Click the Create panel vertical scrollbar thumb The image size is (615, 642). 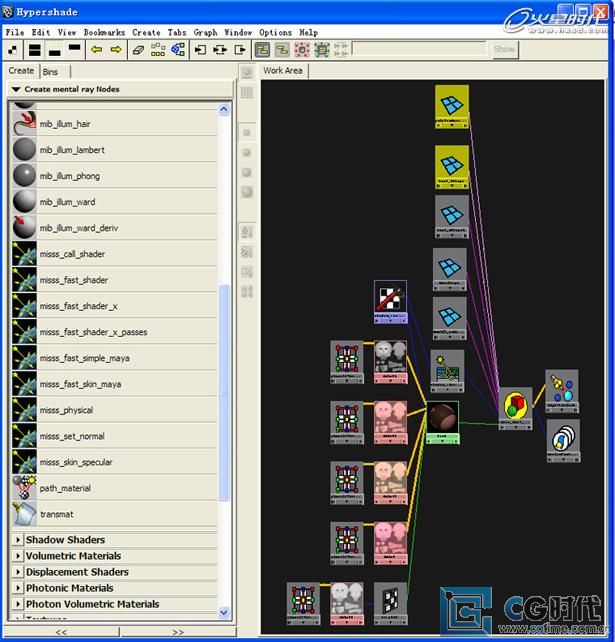point(224,392)
